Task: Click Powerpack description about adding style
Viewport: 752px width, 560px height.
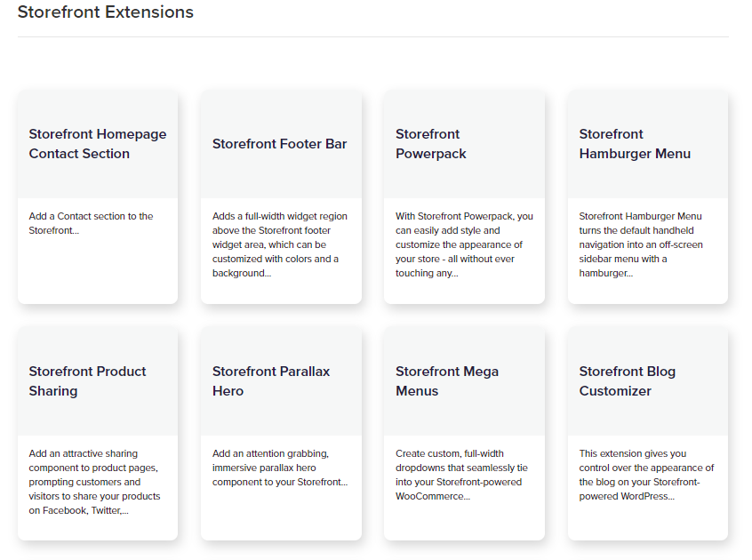Action: [464, 244]
